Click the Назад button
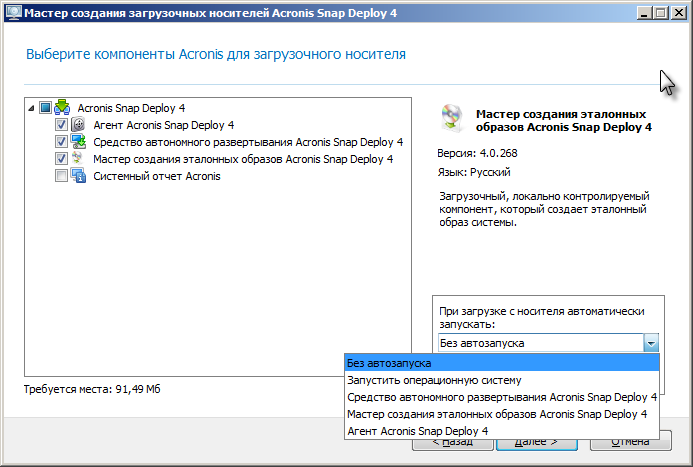 point(453,442)
